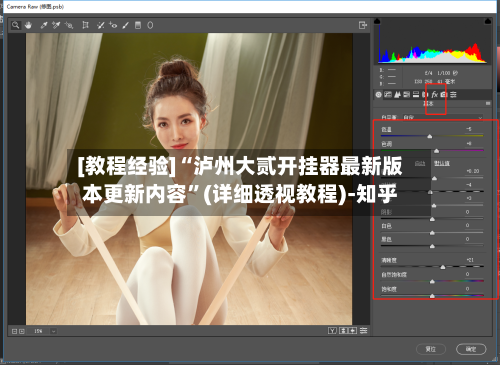500x365 pixels.
Task: Click the exposure value field +0.20
Action: (x=473, y=171)
